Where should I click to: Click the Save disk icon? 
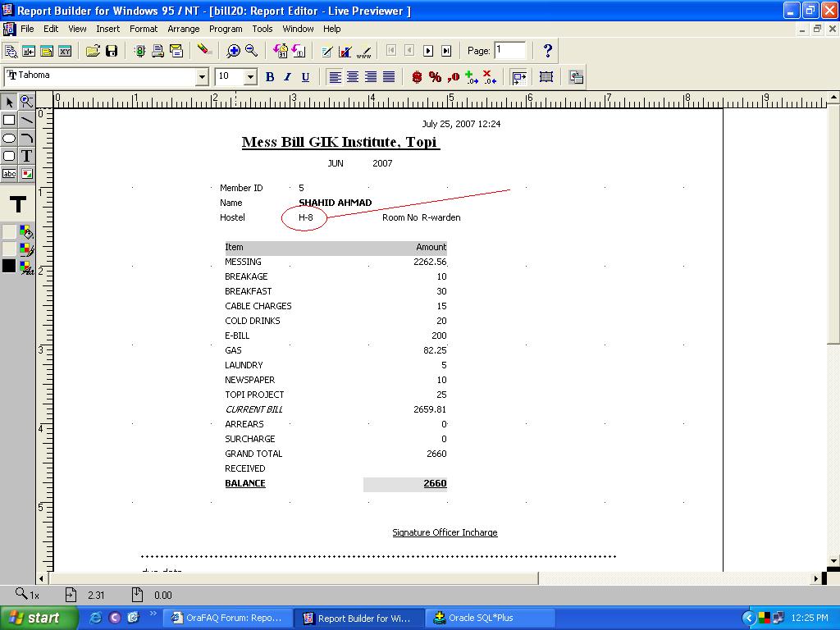pos(112,51)
